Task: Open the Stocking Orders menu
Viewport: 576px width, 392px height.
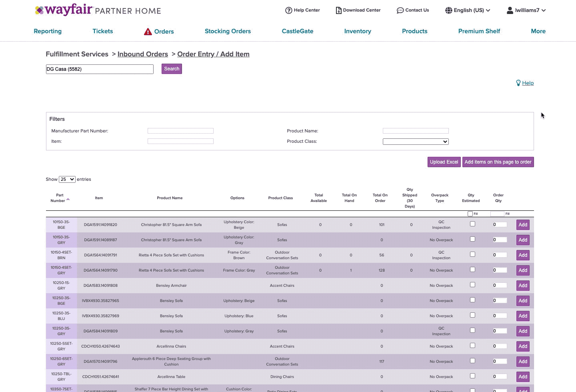Action: 228,31
